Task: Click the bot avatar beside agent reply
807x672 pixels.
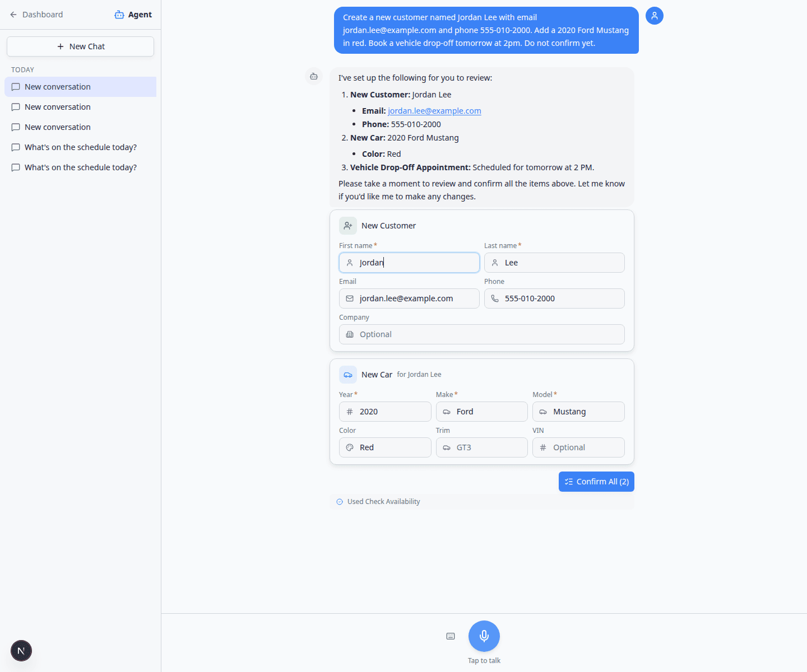Action: coord(314,76)
